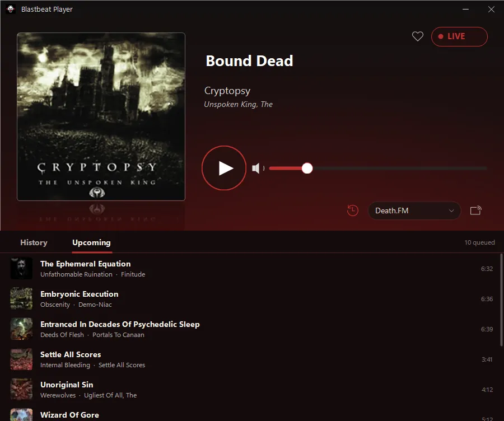Click the 6:36 duration value
This screenshot has height=421, width=504.
click(x=487, y=299)
